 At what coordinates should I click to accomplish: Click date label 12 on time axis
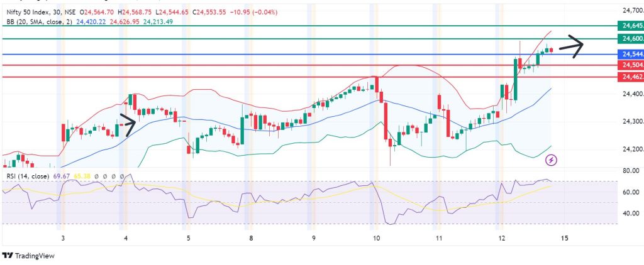[501, 238]
